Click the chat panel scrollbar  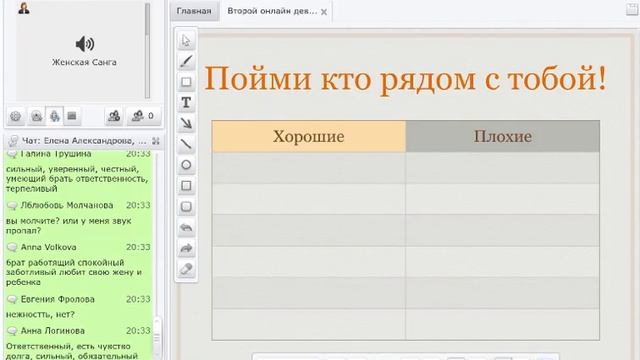pyautogui.click(x=156, y=338)
